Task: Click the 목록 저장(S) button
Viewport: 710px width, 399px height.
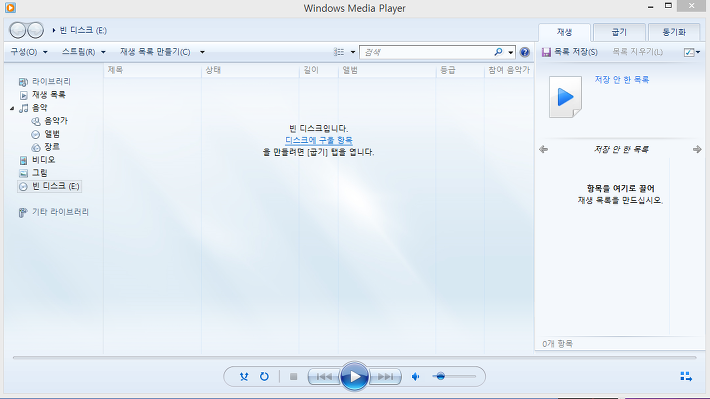Action: point(570,52)
